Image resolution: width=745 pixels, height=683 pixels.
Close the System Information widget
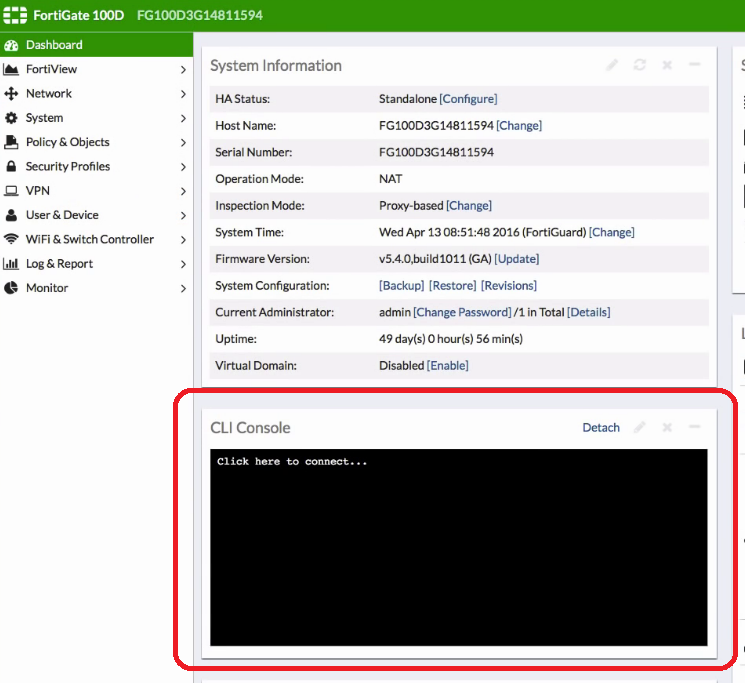(667, 65)
